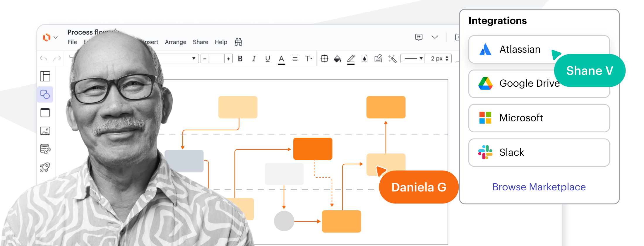Open the Share menu

(201, 42)
